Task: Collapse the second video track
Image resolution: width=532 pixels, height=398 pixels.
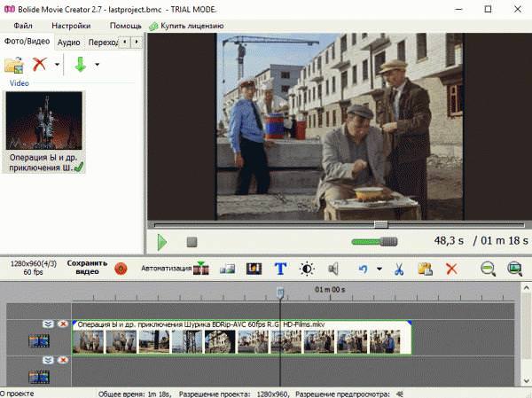Action: pos(48,360)
